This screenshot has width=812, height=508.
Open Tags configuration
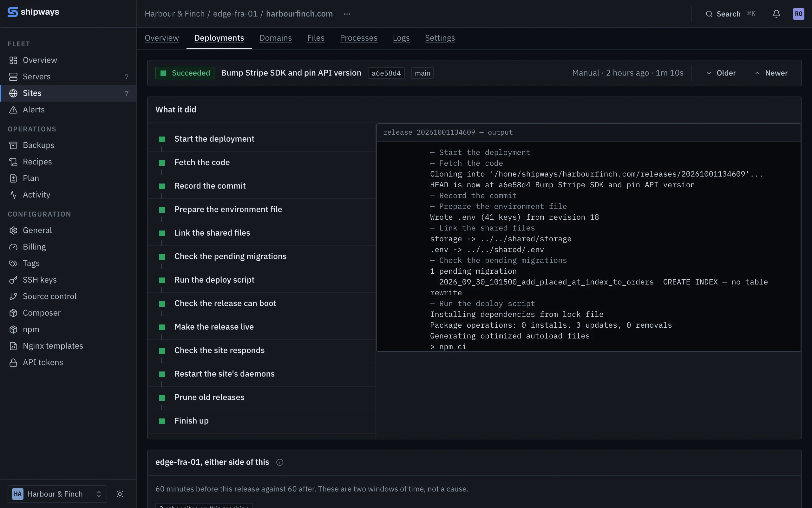[x=68, y=263]
